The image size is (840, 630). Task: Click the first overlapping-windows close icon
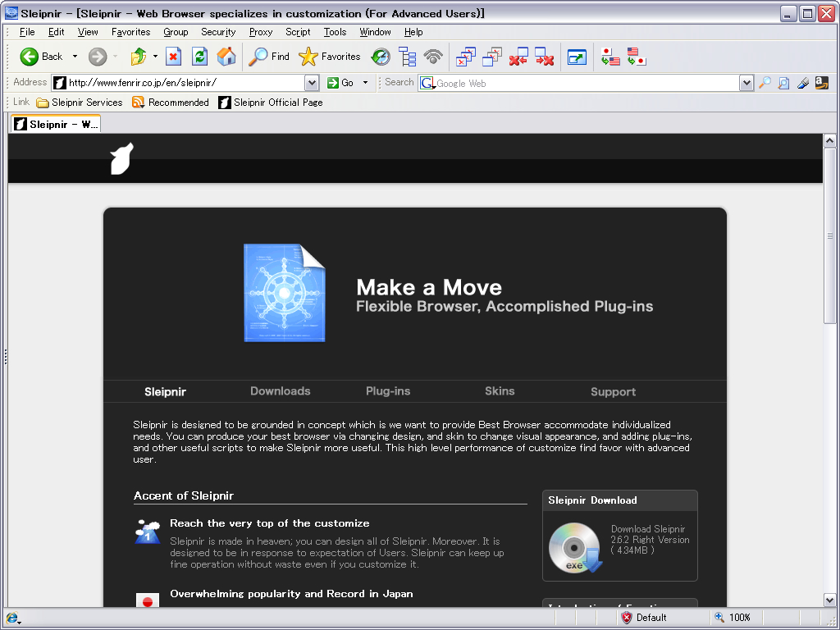[466, 57]
